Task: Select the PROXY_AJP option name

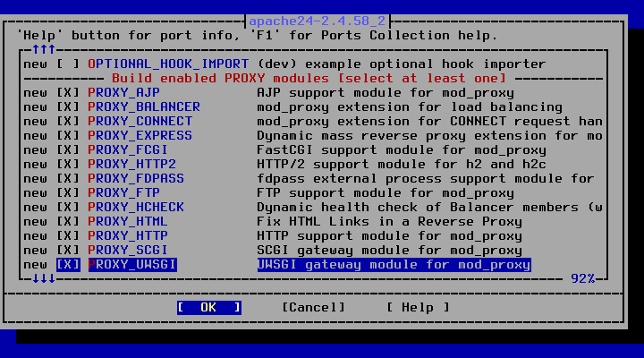Action: point(124,93)
